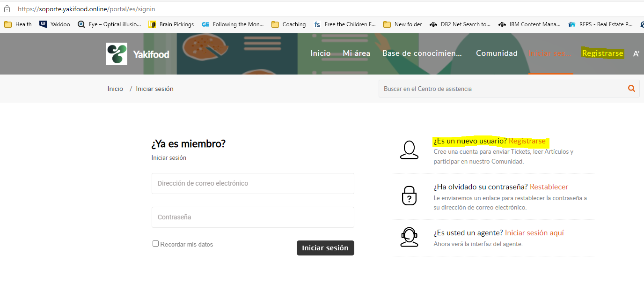Focus the Contraseña password field
This screenshot has width=644, height=285.
click(253, 217)
